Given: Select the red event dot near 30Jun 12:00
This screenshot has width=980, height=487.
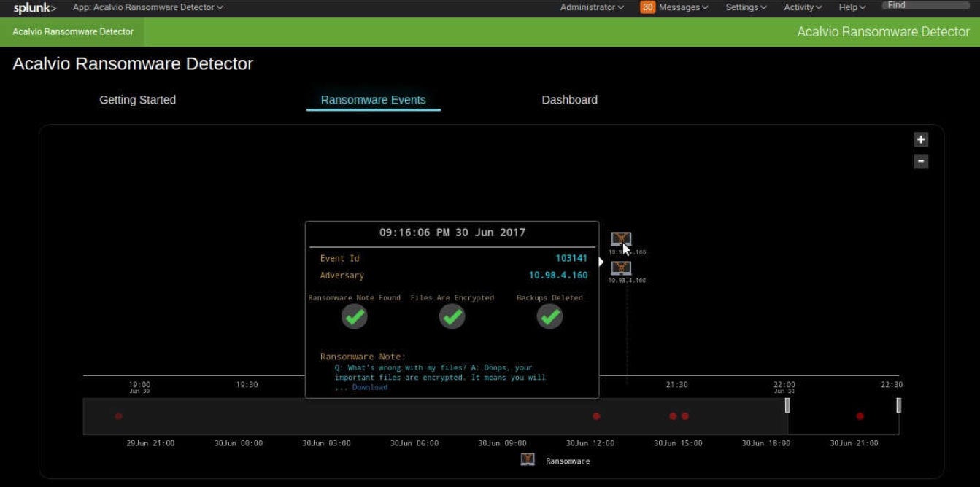Looking at the screenshot, I should (x=596, y=416).
